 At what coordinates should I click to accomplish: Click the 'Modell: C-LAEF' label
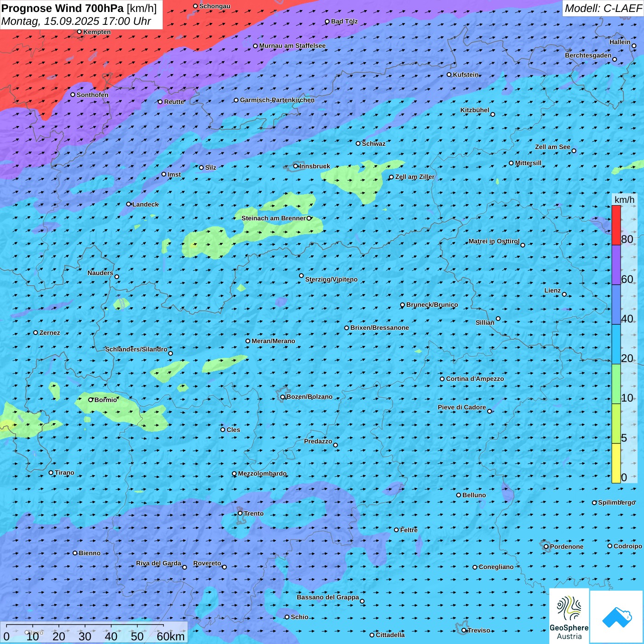pyautogui.click(x=603, y=8)
